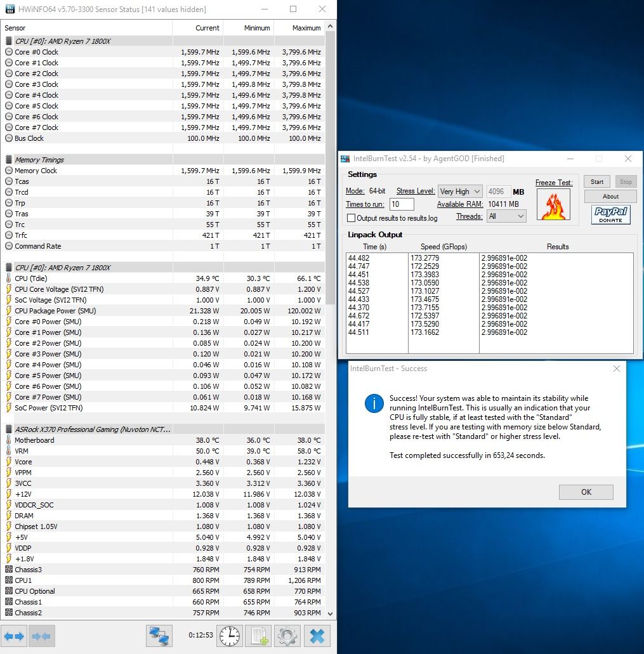Select the Motherboard temperature row

coord(163,440)
